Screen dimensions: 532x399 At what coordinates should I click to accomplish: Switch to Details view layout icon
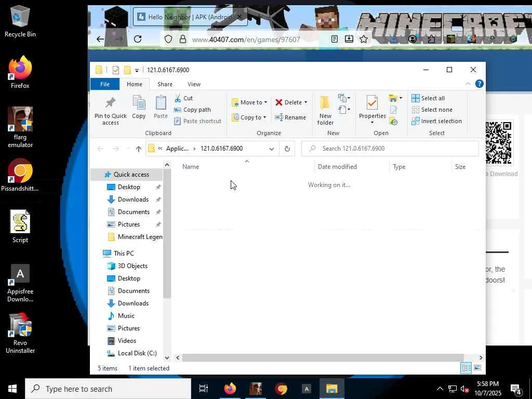[x=466, y=368]
